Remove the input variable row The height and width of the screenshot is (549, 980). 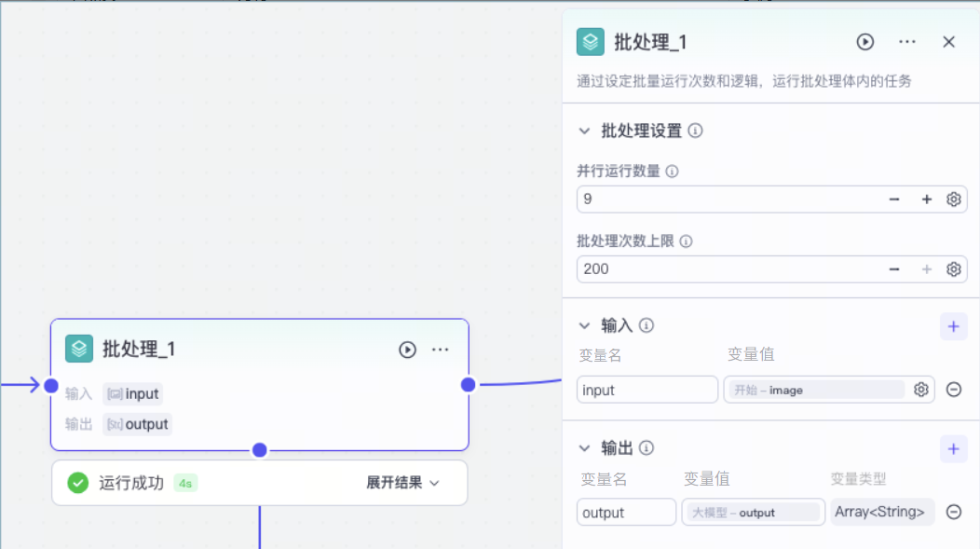(x=954, y=390)
